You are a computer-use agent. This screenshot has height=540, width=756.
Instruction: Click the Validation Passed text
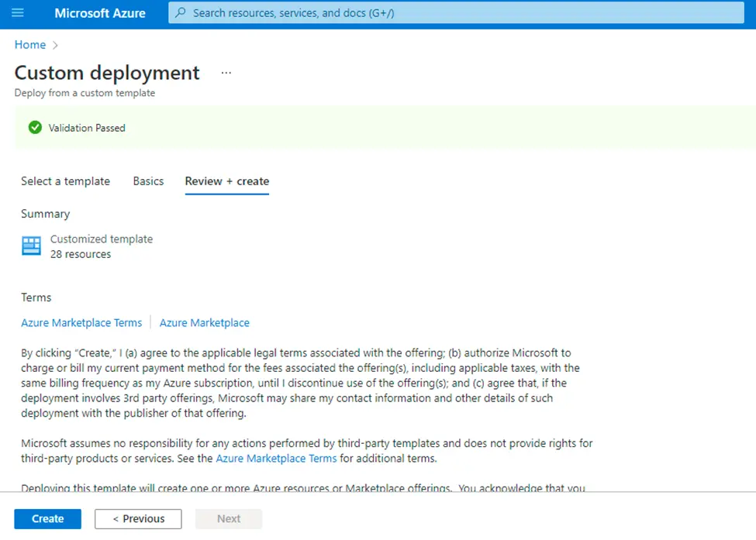pos(87,128)
